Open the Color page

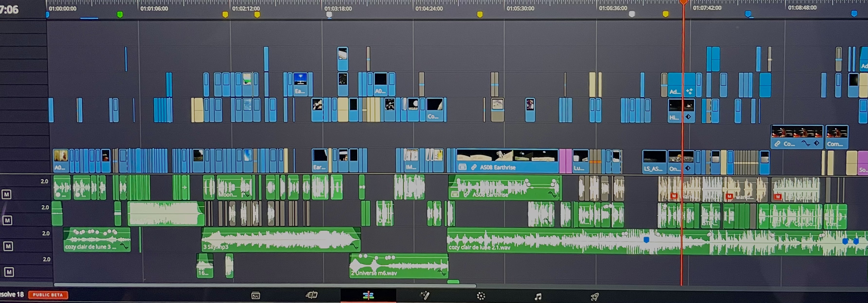click(481, 296)
